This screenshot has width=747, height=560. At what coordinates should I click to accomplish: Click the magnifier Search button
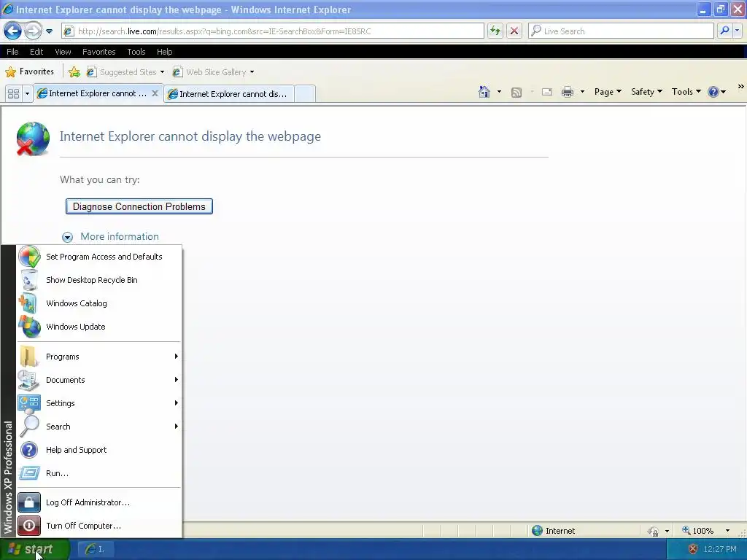[x=724, y=31]
